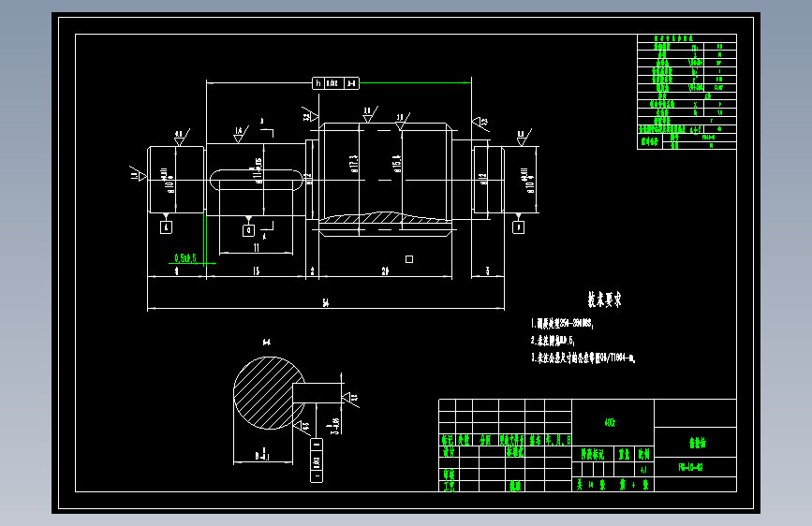Select the 技术要求 heading text

(604, 300)
